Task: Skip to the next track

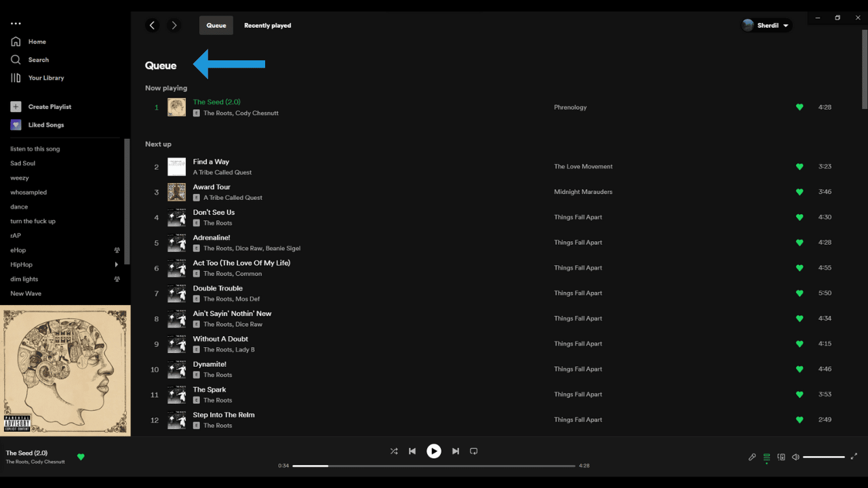Action: (x=456, y=451)
